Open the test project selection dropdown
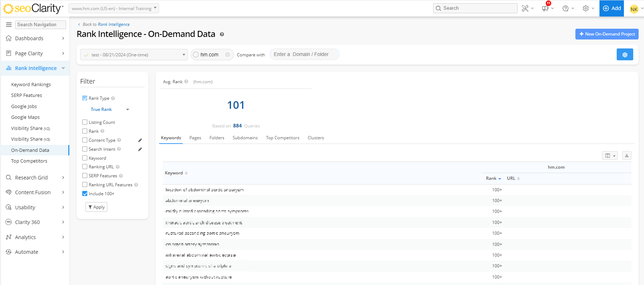 [x=134, y=55]
